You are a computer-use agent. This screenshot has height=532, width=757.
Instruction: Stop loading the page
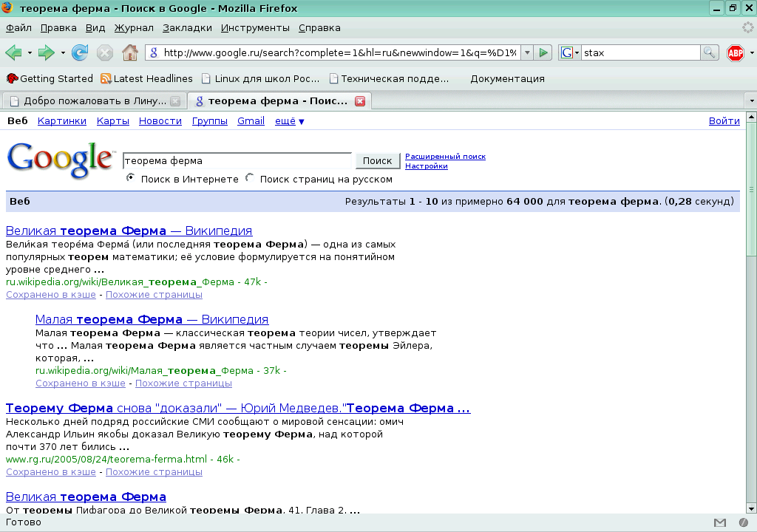105,52
